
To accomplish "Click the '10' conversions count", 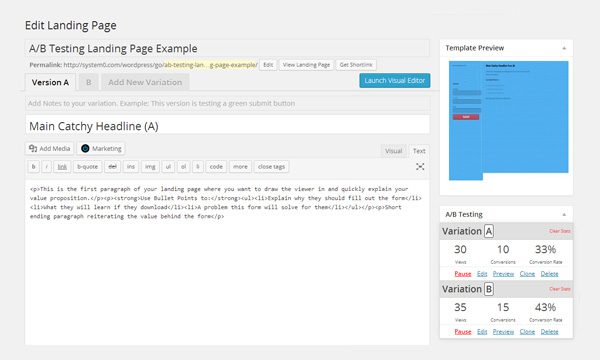I will (503, 249).
